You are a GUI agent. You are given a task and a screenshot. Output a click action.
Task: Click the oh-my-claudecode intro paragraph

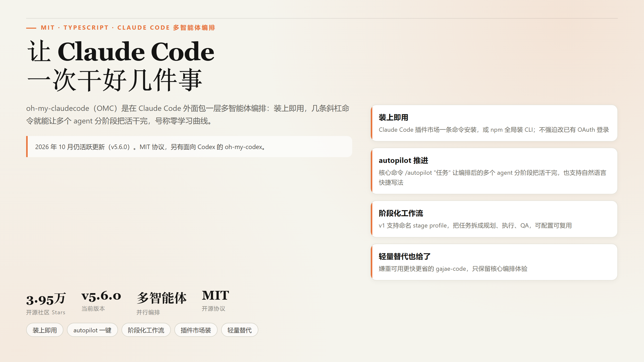point(188,115)
